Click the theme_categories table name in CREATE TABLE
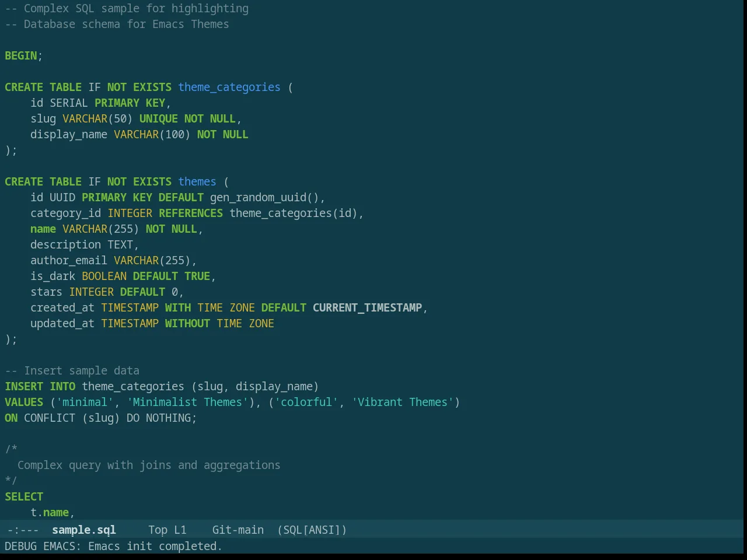 click(229, 87)
